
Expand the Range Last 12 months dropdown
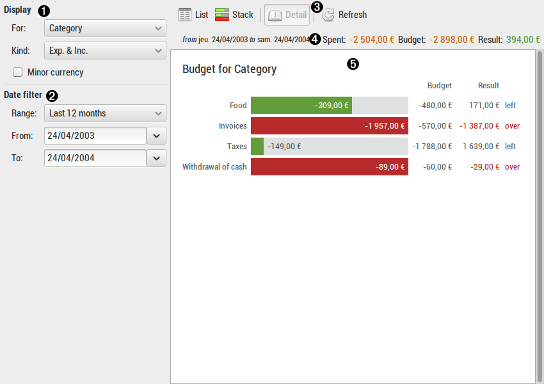pyautogui.click(x=105, y=113)
